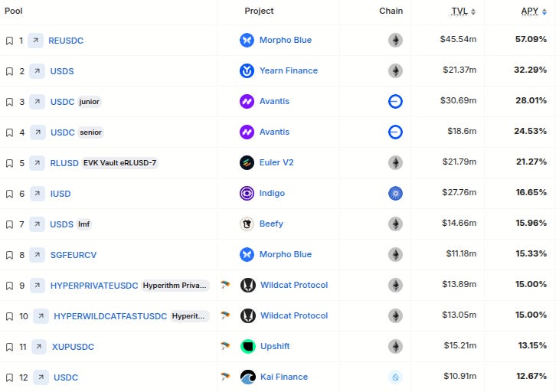Open external link arrow for SGFEURCV
This screenshot has width=559, height=392.
pos(37,255)
